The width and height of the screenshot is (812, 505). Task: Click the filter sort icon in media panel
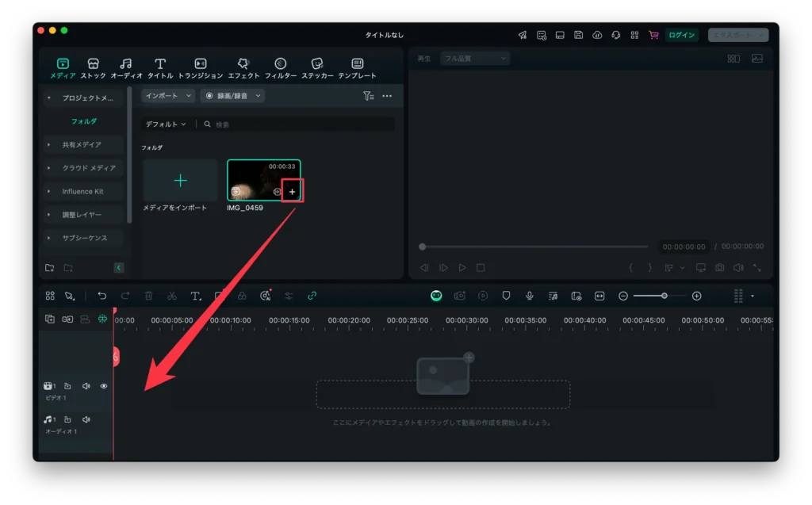click(368, 96)
